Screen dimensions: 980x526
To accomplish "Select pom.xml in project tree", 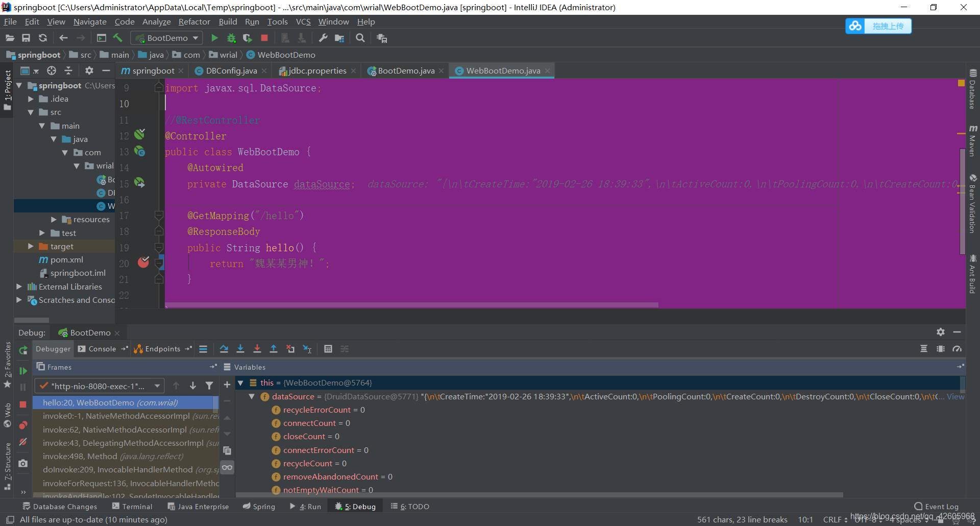I will pos(66,259).
